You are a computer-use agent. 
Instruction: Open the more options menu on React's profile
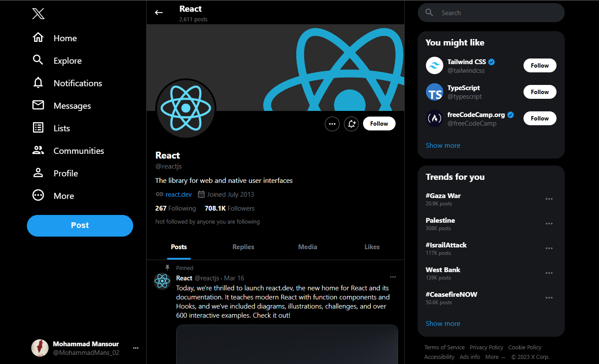(x=332, y=123)
